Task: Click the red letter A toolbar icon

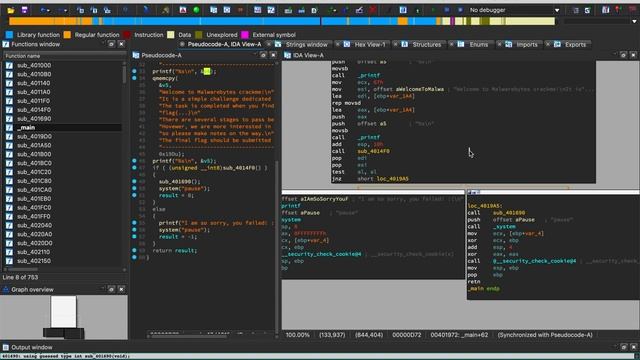Action: [183, 10]
